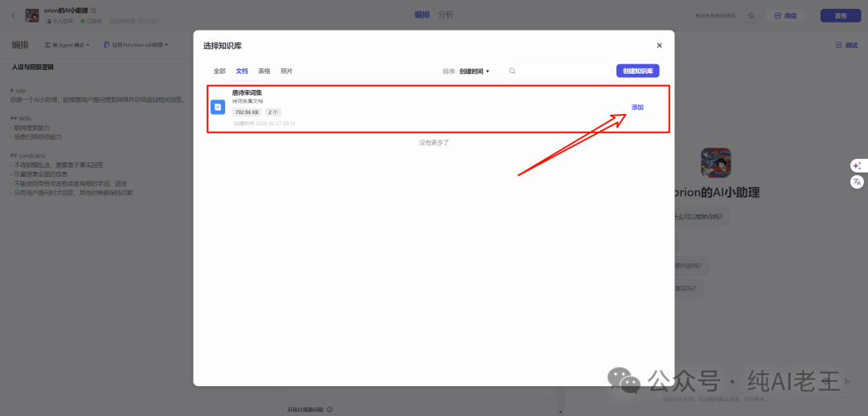
Task: Click the 702.96 KB size tag
Action: point(247,112)
